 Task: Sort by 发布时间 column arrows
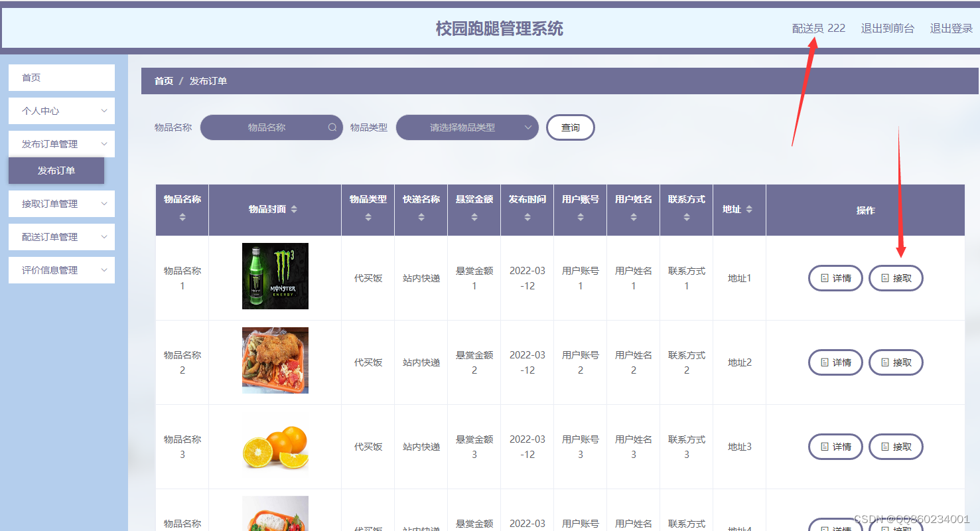[x=527, y=217]
